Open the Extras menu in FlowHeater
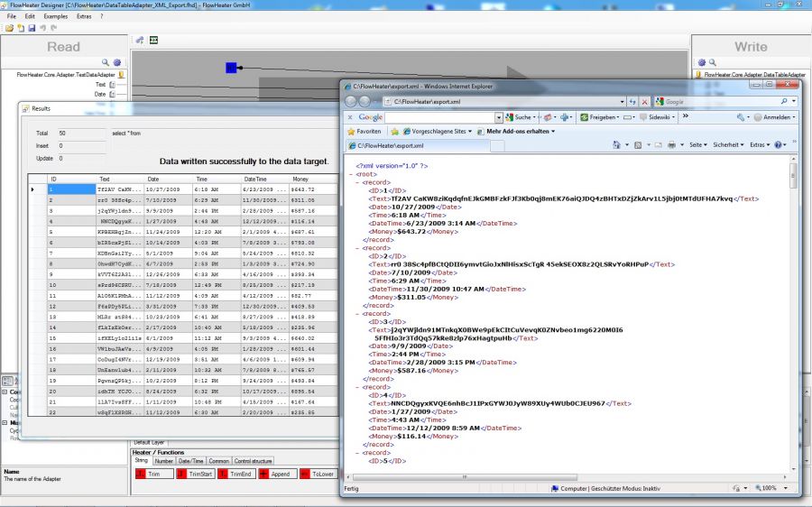The image size is (812, 507). pos(84,16)
